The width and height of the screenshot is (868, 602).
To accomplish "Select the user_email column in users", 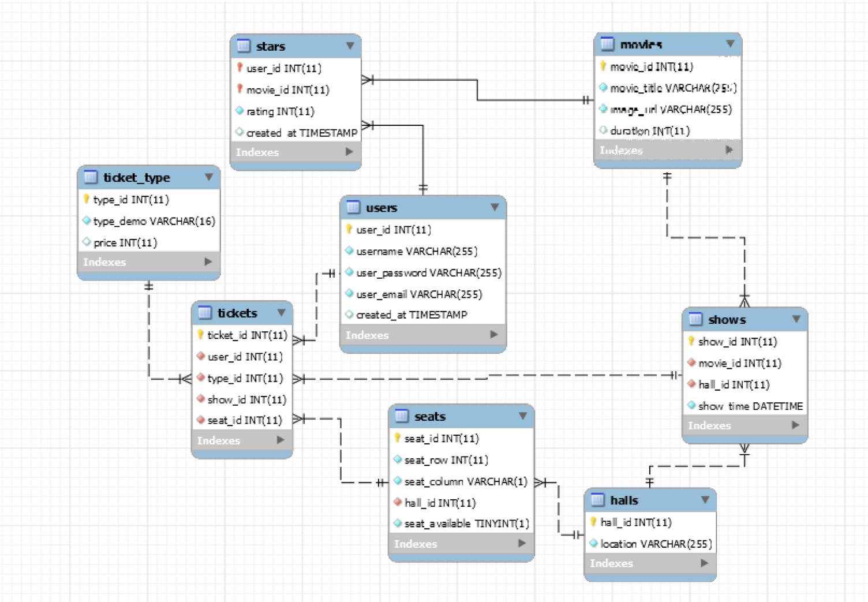I will (418, 294).
